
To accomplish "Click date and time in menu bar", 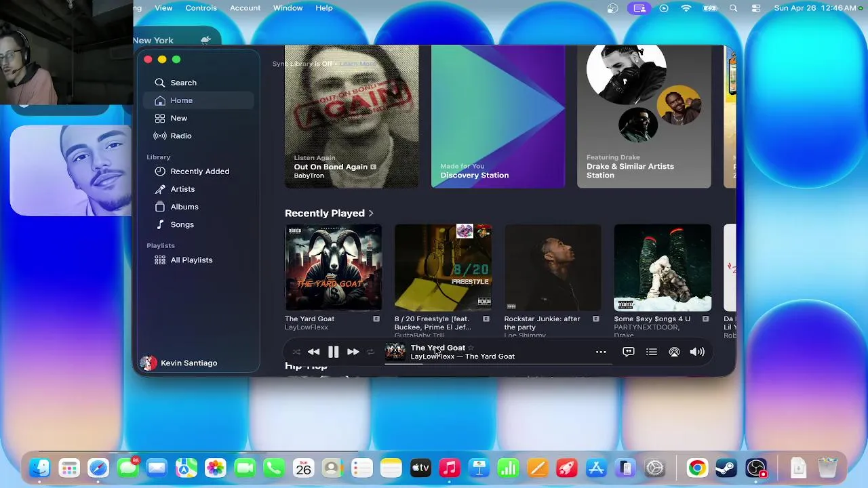I will pyautogui.click(x=815, y=8).
